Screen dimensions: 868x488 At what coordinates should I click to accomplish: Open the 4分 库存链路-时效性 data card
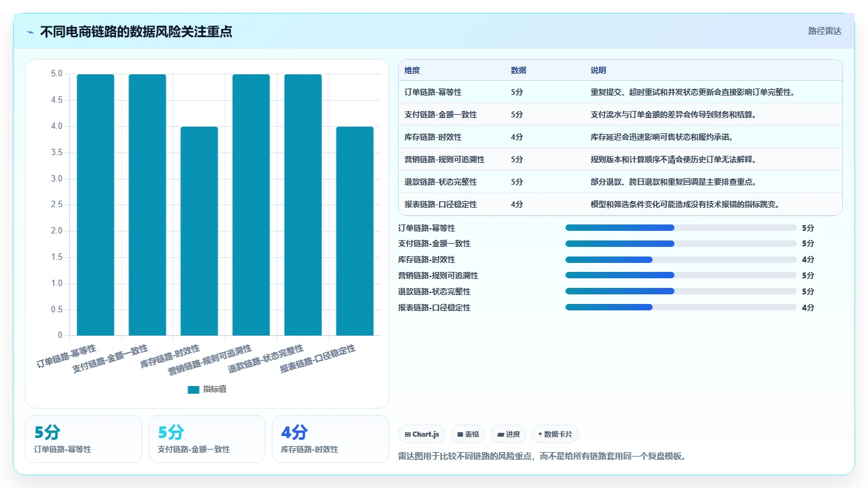330,439
